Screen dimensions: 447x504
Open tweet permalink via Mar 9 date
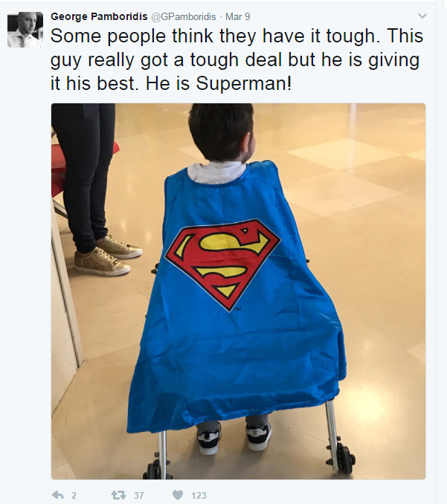click(238, 16)
